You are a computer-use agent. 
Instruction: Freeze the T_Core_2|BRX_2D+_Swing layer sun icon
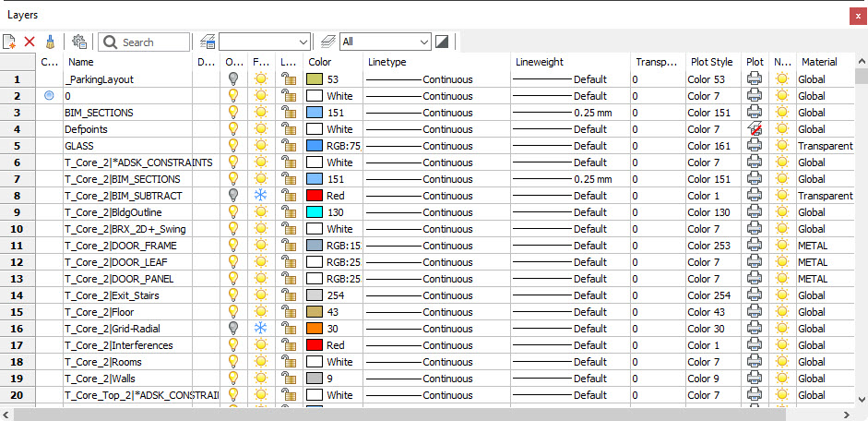pyautogui.click(x=261, y=229)
